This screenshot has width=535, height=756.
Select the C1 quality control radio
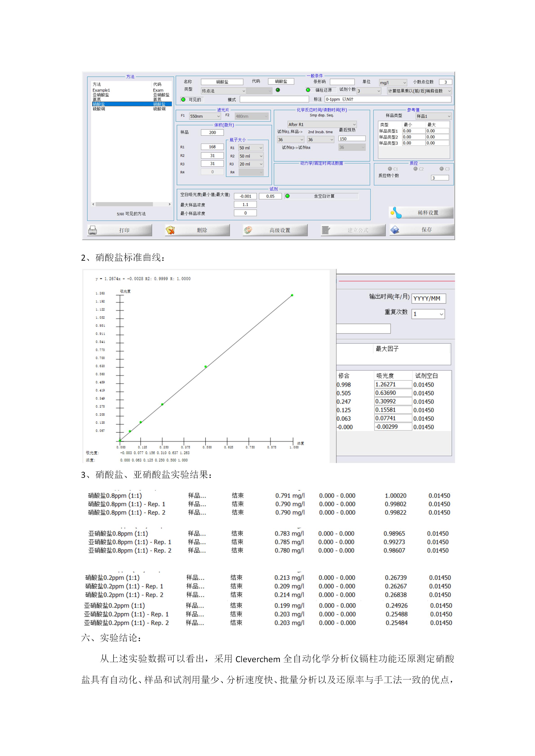point(390,169)
